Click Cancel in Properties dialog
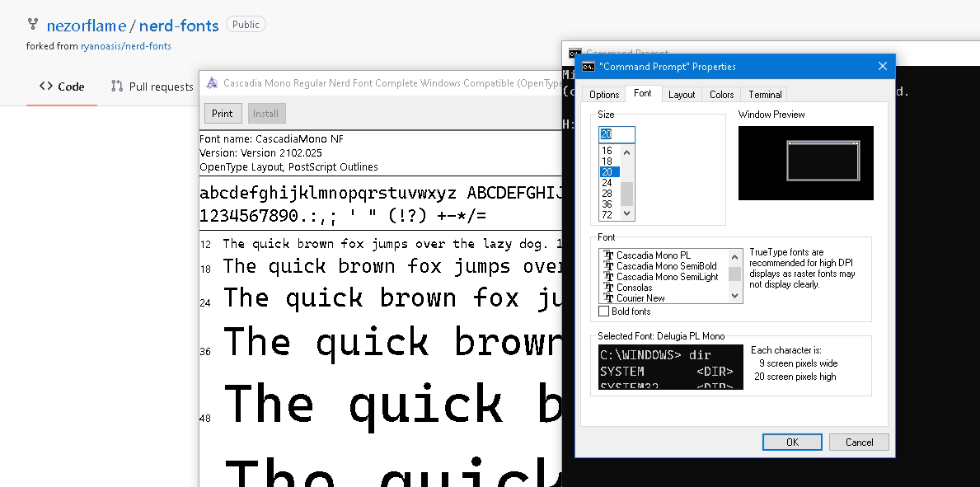This screenshot has height=487, width=980. [859, 442]
